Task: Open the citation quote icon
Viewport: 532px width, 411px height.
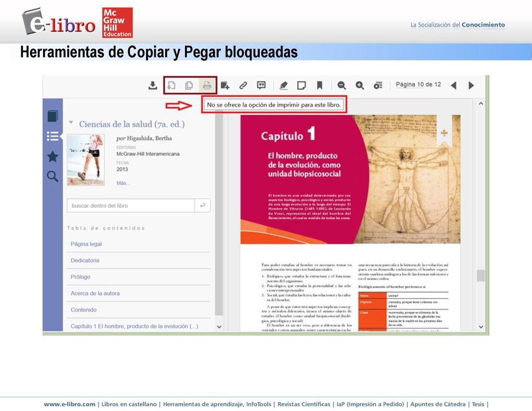Action: click(261, 85)
